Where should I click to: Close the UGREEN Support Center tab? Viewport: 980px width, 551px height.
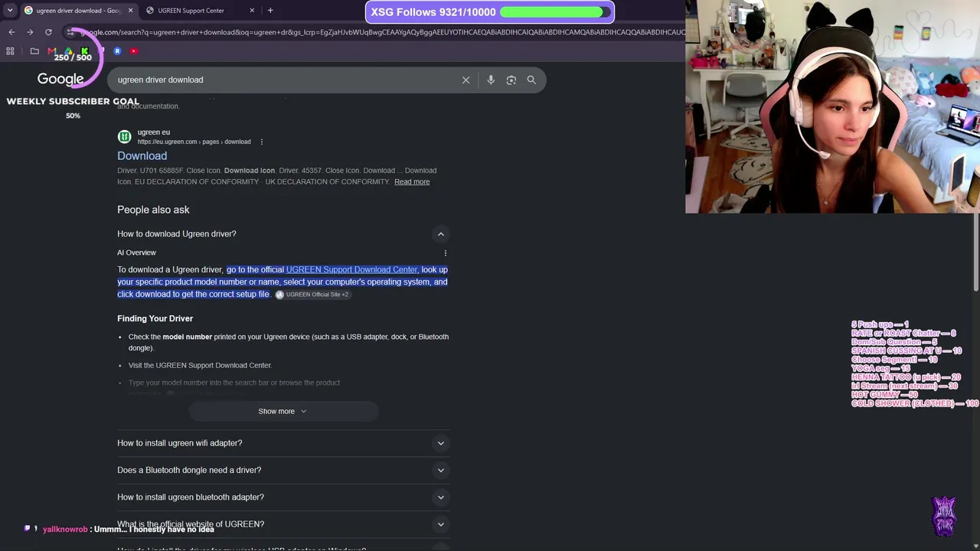253,11
